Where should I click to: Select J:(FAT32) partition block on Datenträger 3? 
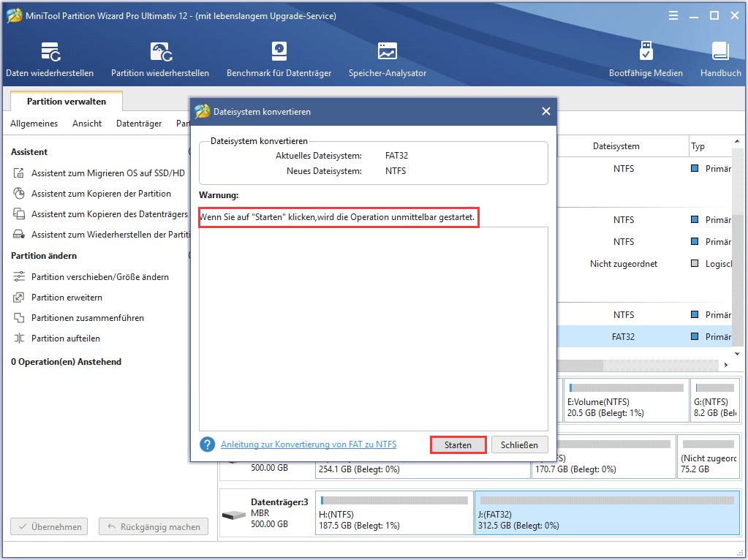click(x=607, y=513)
